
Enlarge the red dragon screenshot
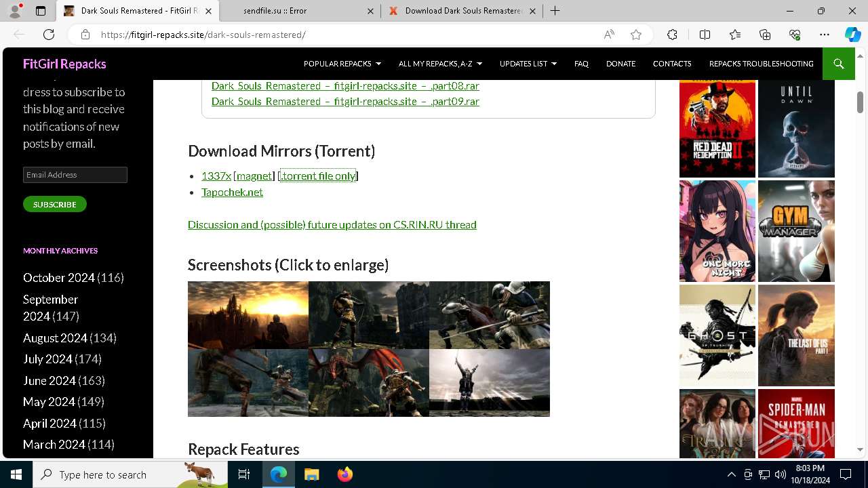pyautogui.click(x=369, y=383)
